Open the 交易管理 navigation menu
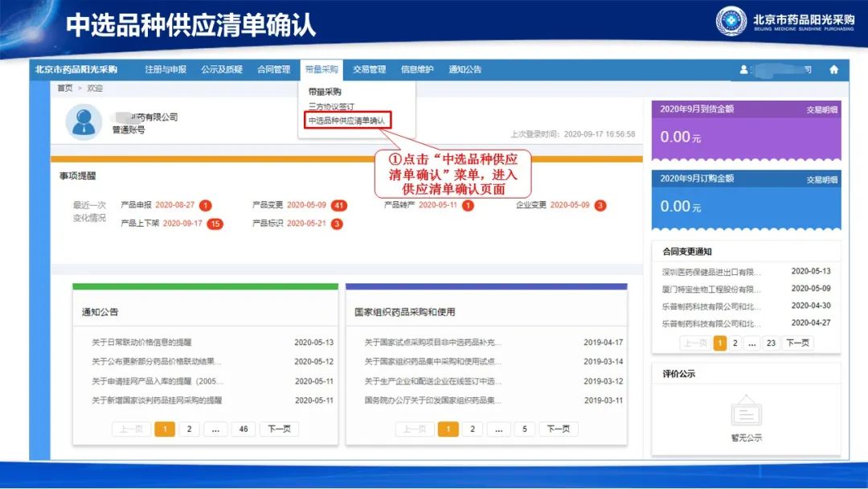 [x=369, y=70]
